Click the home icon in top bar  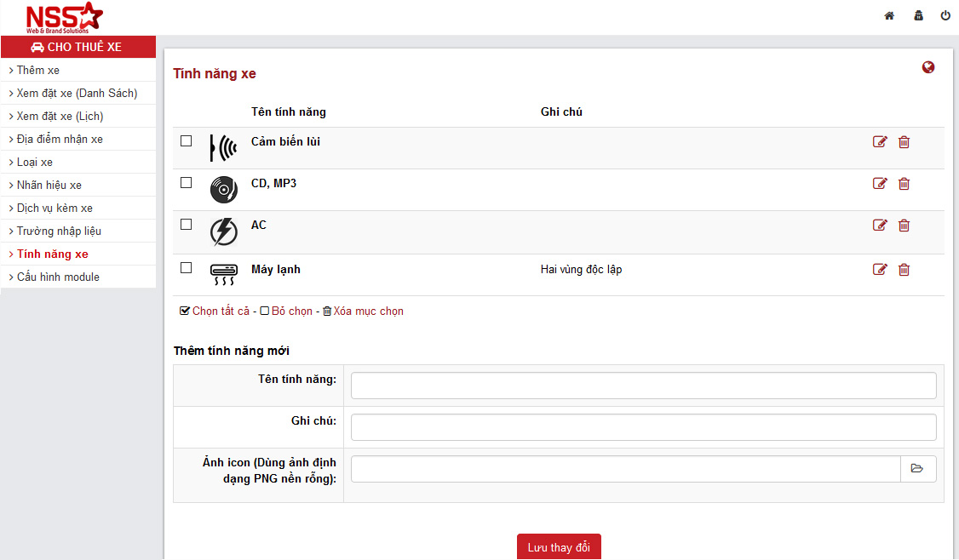point(889,15)
